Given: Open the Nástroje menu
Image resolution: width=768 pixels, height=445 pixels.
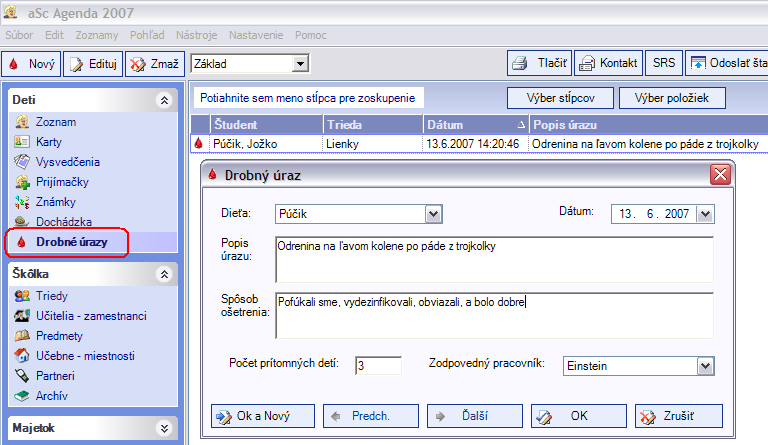Looking at the screenshot, I should [196, 35].
